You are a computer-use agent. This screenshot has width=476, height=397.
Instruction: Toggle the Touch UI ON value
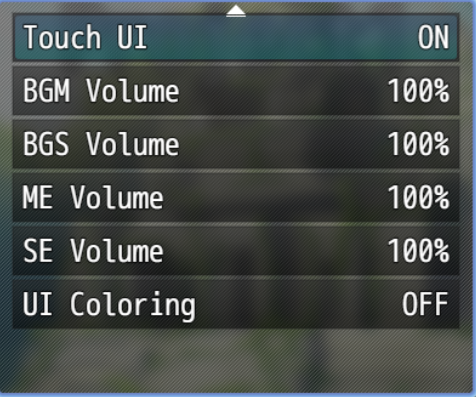click(x=433, y=37)
